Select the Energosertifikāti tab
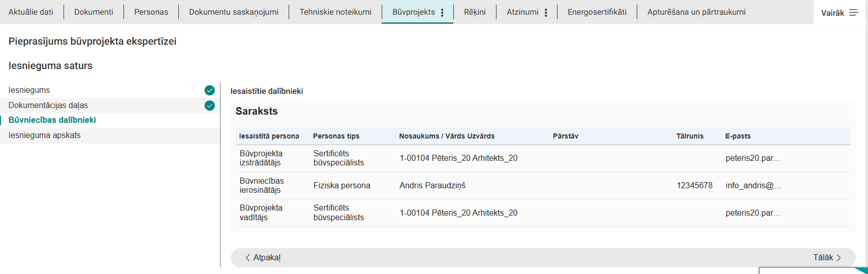 [597, 12]
